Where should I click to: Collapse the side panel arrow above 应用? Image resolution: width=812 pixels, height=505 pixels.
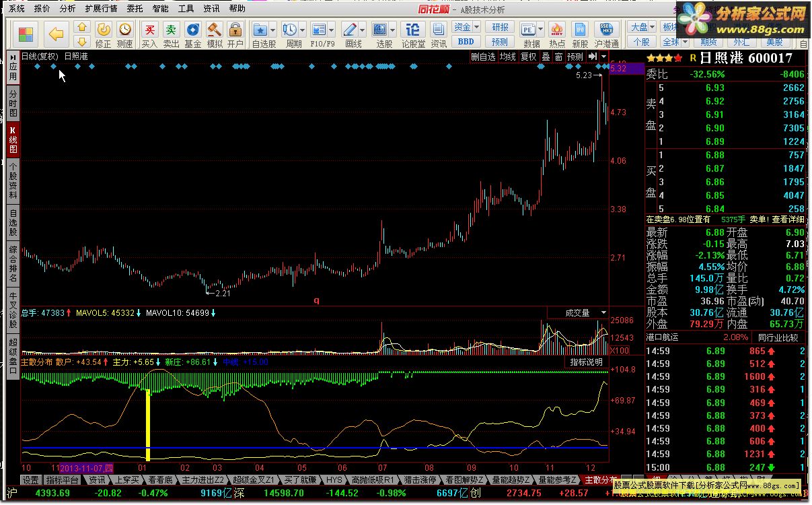pyautogui.click(x=13, y=57)
